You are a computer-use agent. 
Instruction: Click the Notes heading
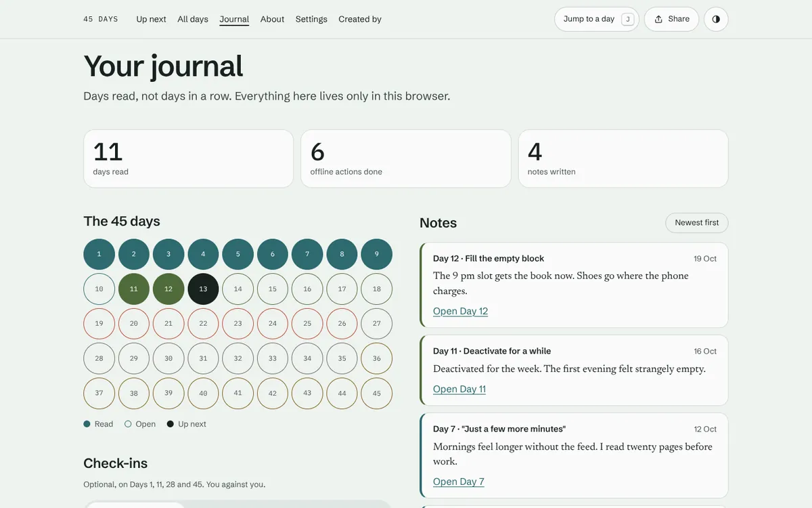[x=438, y=223]
